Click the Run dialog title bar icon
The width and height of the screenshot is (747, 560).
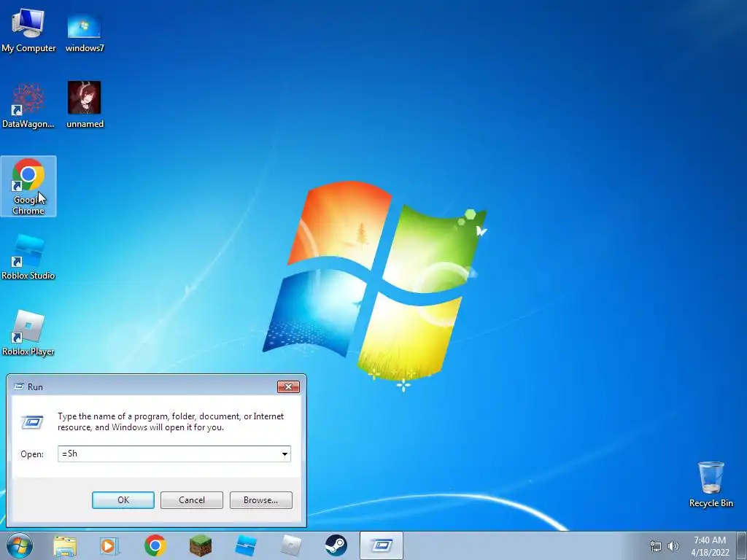(18, 386)
